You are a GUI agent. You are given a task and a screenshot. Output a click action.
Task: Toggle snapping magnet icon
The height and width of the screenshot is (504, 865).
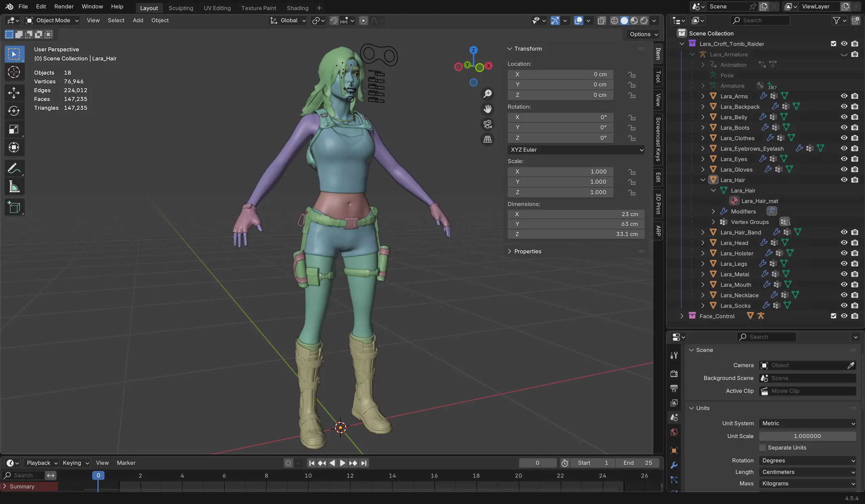(x=334, y=21)
